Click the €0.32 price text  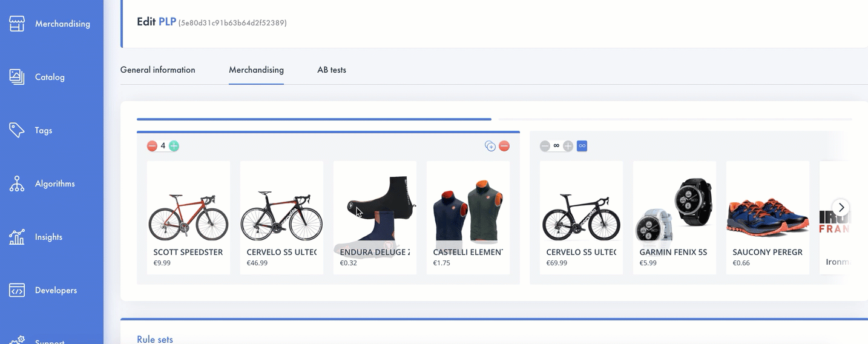pos(349,263)
